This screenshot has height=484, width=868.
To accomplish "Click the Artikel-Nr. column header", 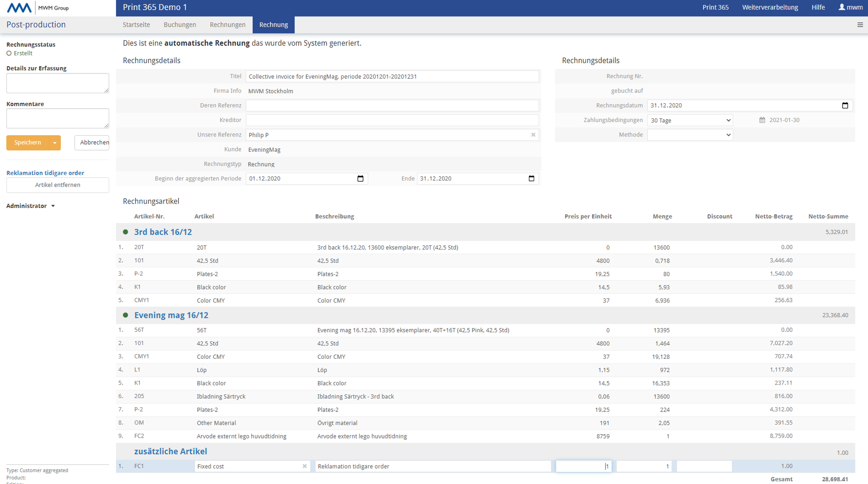I will (x=149, y=216).
